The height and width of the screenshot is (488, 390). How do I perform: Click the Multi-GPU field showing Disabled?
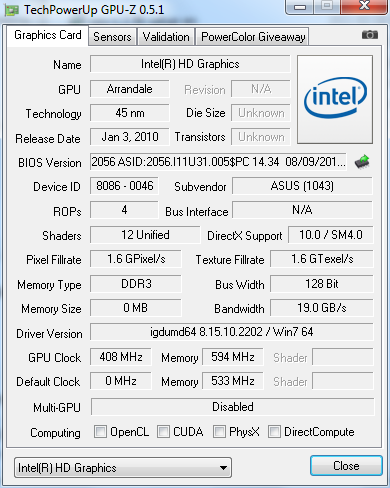pyautogui.click(x=233, y=407)
